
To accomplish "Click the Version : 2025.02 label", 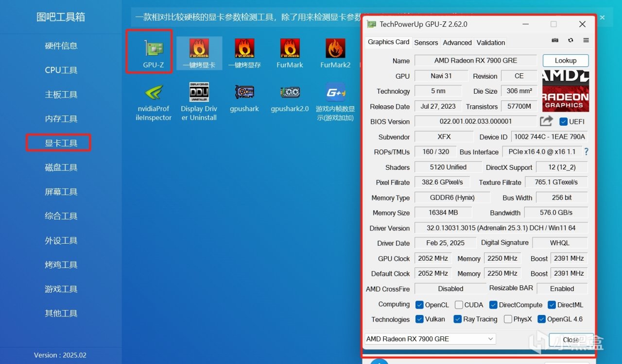I will [x=61, y=355].
